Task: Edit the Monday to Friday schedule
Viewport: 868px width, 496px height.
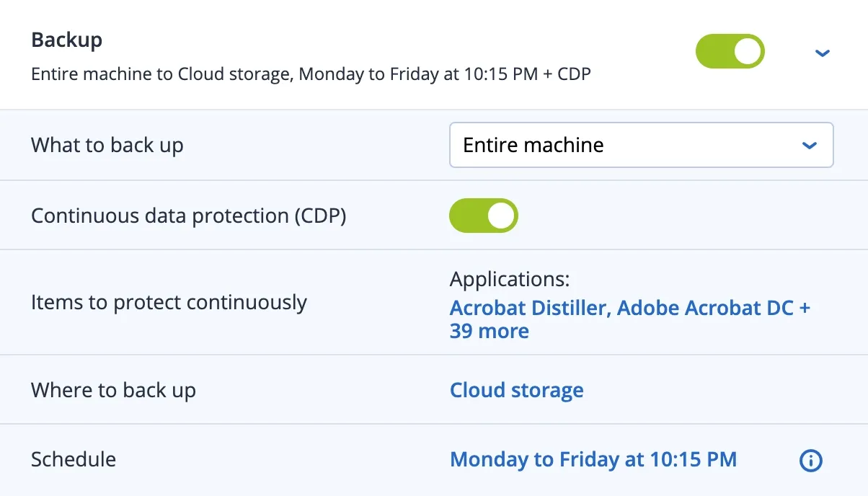Action: point(593,459)
